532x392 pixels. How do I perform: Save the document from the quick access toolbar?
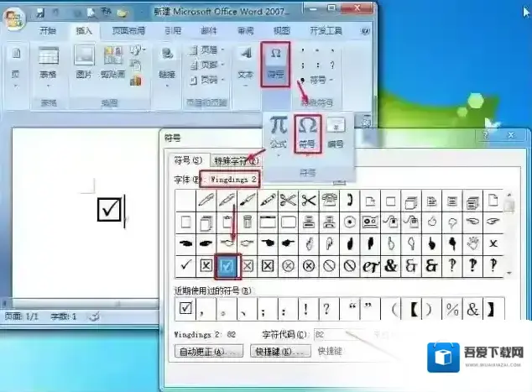click(40, 13)
